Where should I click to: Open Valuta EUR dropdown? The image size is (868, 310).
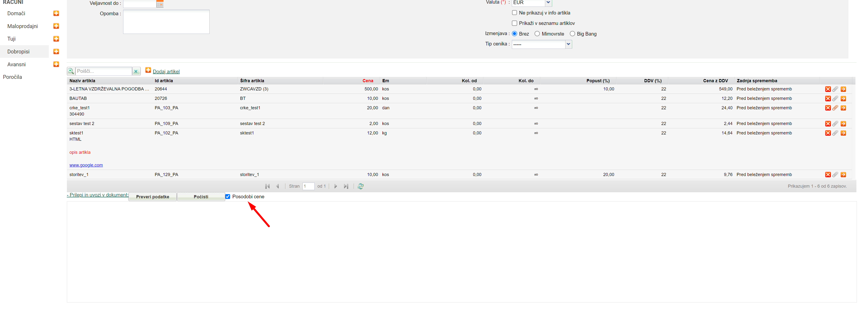[548, 3]
